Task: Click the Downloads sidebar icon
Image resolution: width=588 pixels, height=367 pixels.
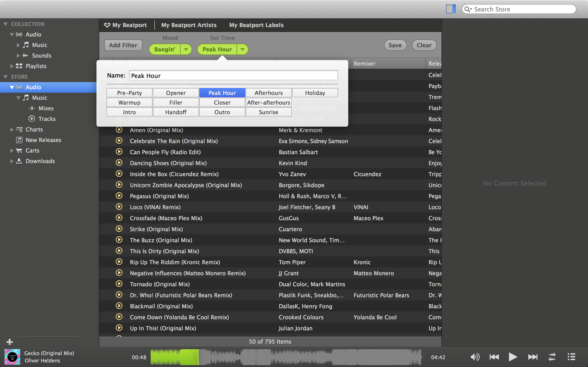Action: [x=19, y=161]
